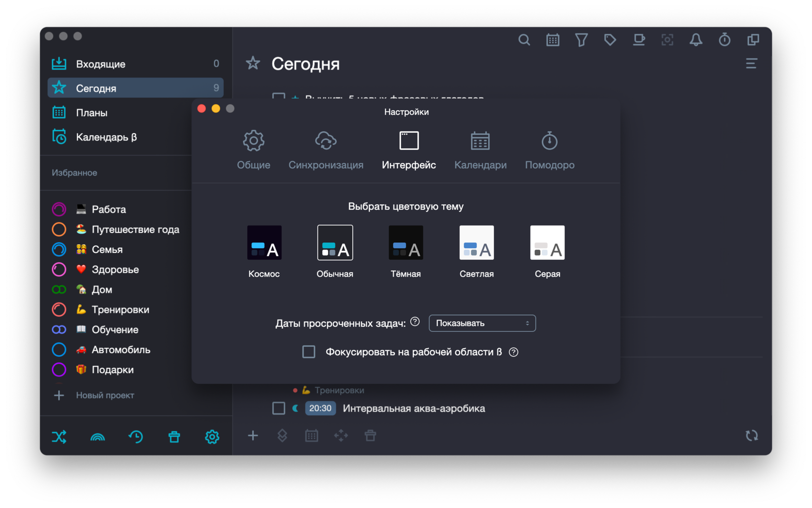Viewport: 812px width, 508px height.
Task: Click the delete icon in bottom task bar
Action: tap(370, 436)
